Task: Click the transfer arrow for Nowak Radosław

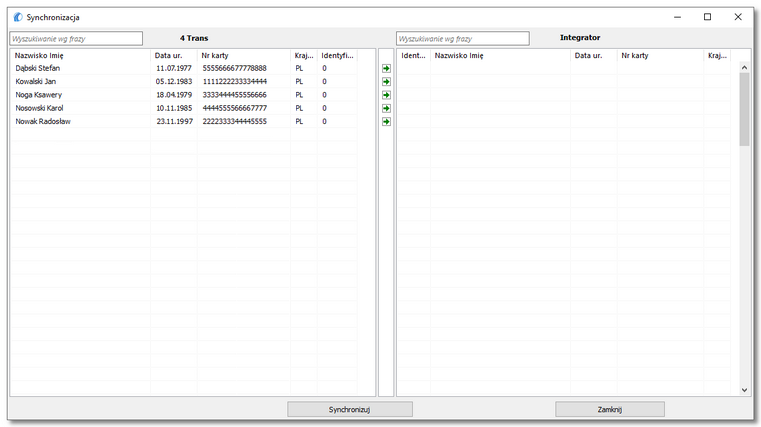Action: (386, 122)
